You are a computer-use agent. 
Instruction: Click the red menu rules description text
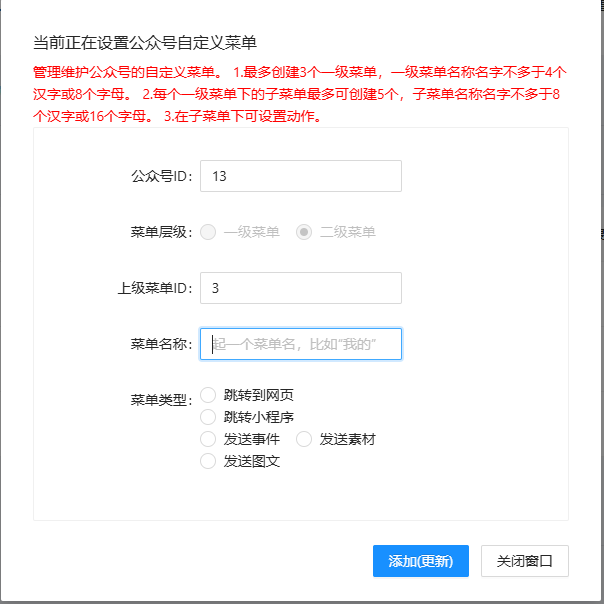[300, 94]
